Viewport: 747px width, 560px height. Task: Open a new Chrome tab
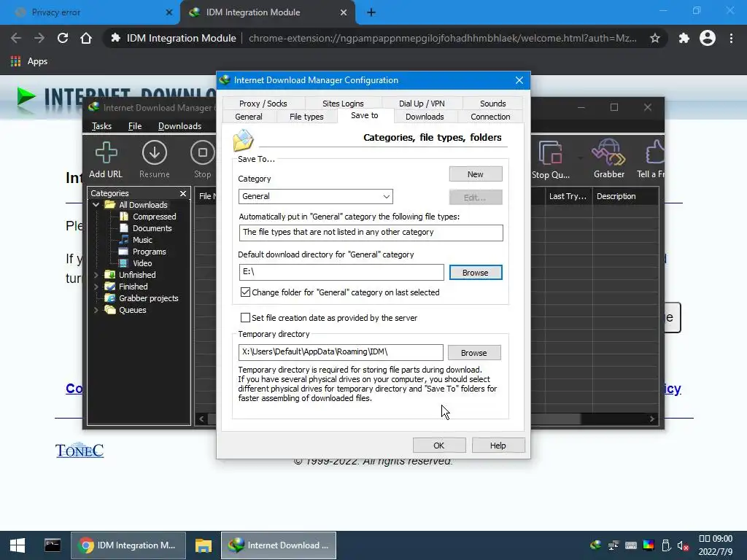coord(371,12)
